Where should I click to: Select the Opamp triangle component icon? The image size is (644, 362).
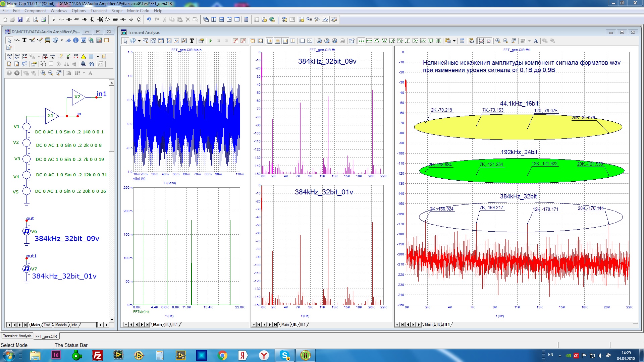108,19
